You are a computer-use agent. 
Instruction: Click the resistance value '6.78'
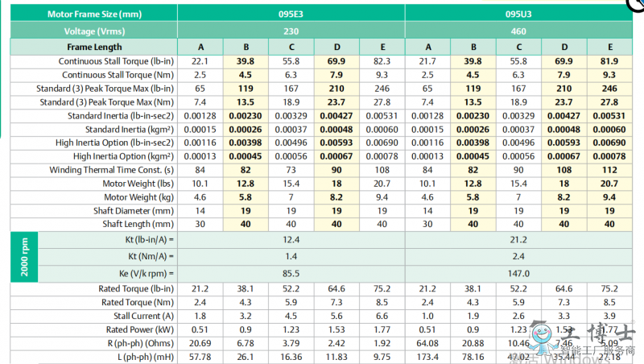(246, 343)
